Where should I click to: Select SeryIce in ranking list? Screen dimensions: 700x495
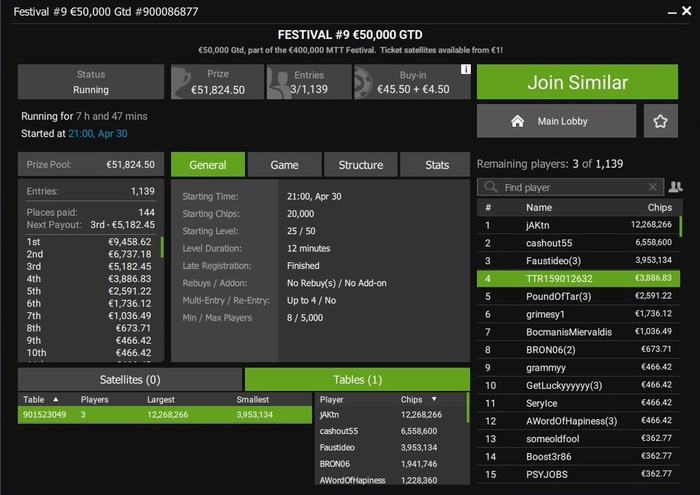(578, 403)
